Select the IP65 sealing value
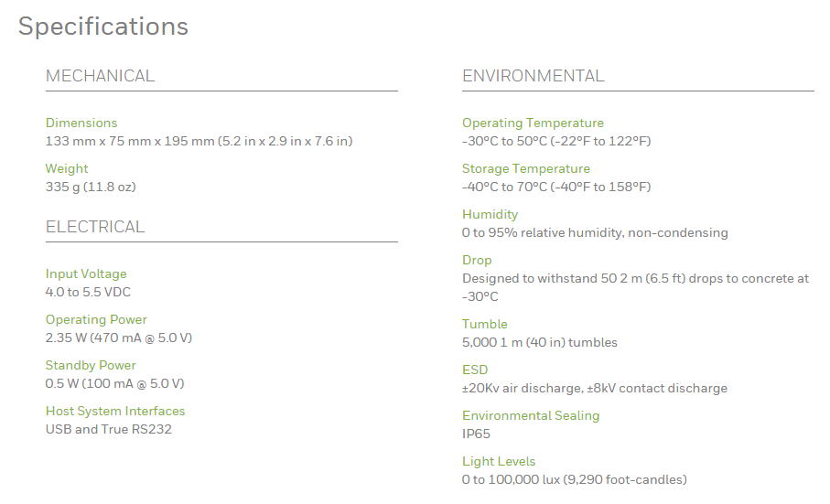This screenshot has width=830, height=504. coord(477,434)
